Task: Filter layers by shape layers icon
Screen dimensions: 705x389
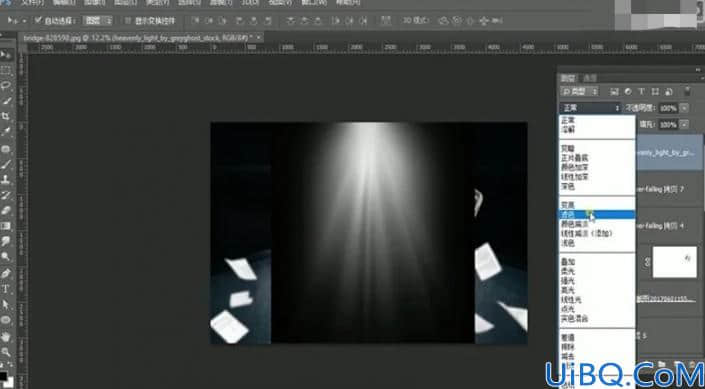Action: pyautogui.click(x=655, y=91)
